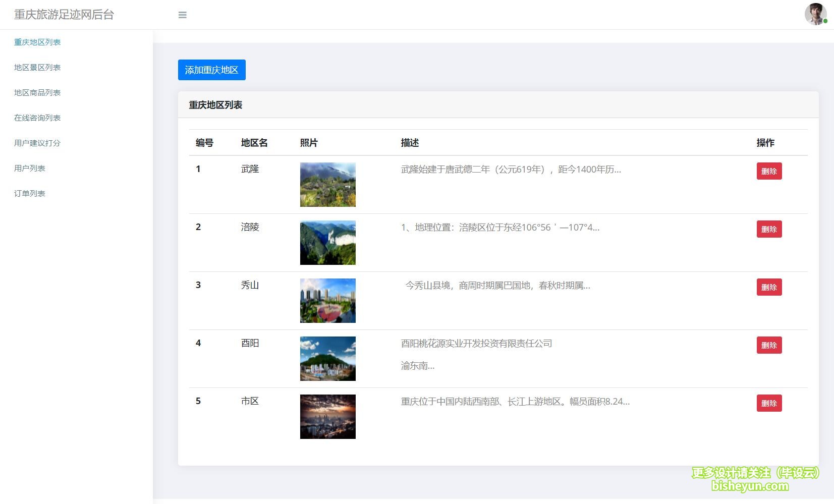Click the 涪陵 photo thumbnail

(328, 243)
